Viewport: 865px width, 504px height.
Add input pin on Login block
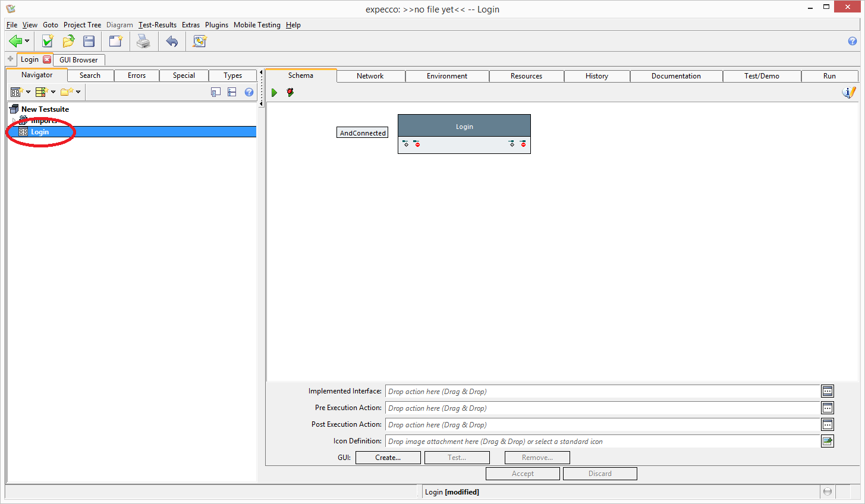405,144
